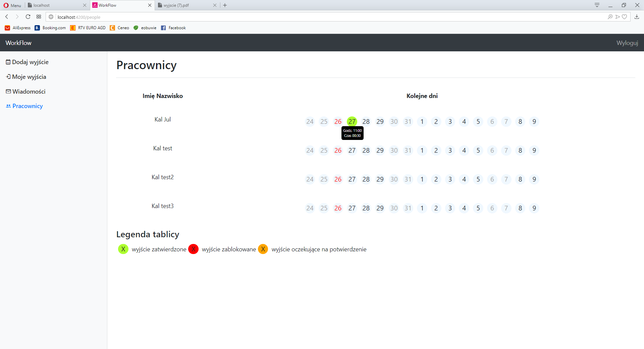
Task: Open Moje wyjścia in sidebar
Action: [x=26, y=77]
